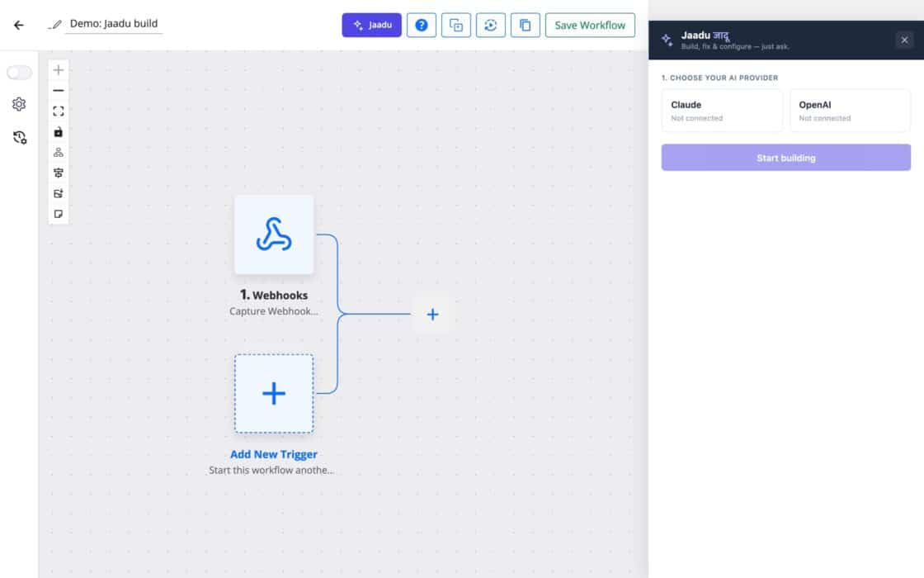Click the copy pages icon button
Viewport: 924px width, 578px height.
(525, 25)
